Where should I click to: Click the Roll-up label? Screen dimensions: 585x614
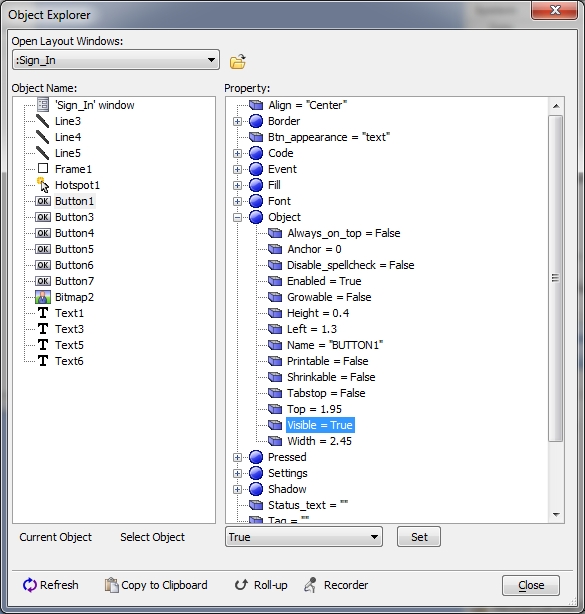pyautogui.click(x=271, y=585)
